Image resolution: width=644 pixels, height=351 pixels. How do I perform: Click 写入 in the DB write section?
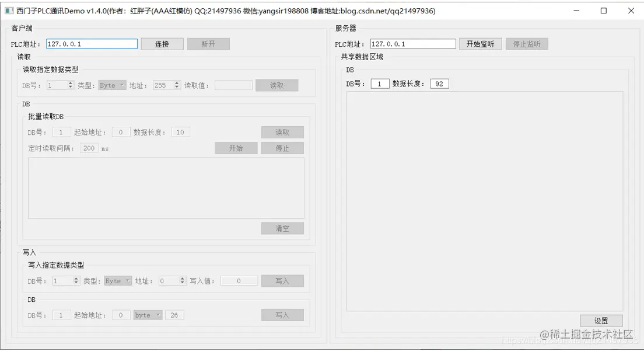(x=282, y=314)
